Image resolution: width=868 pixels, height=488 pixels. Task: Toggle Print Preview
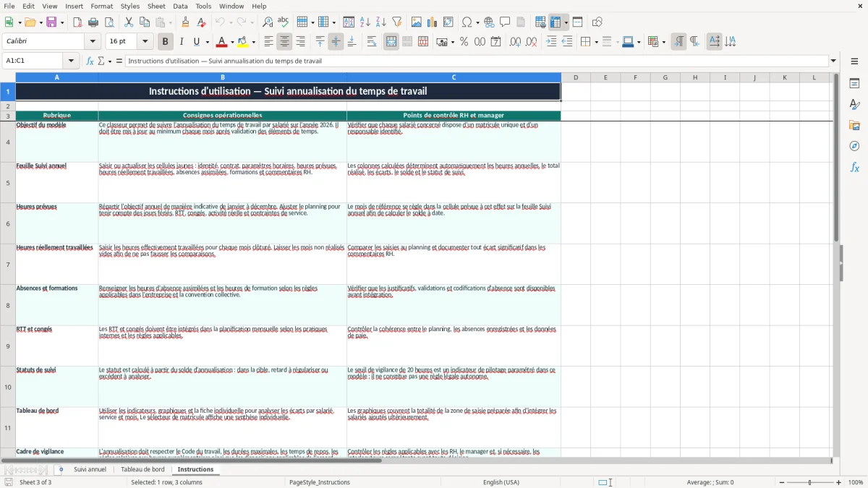click(109, 22)
